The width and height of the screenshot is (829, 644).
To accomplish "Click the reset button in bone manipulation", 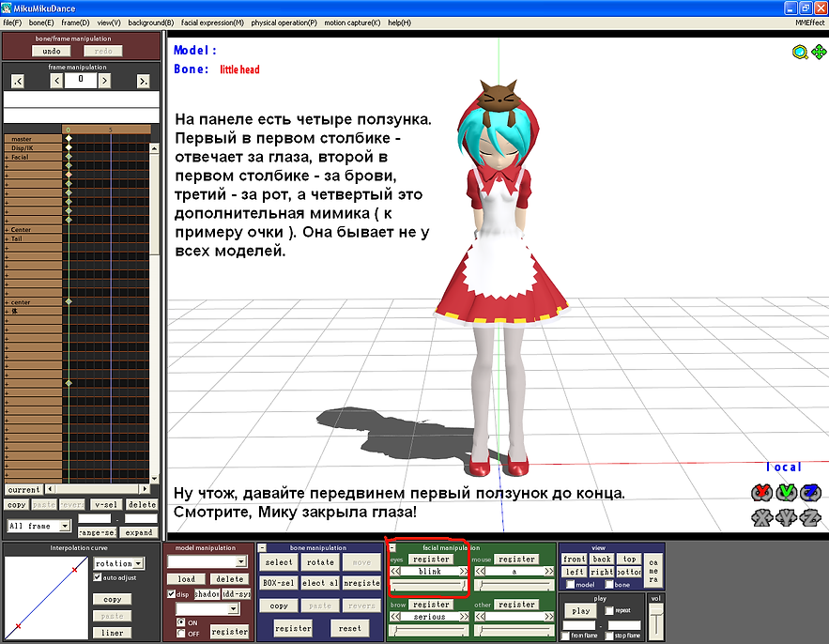I will point(349,628).
